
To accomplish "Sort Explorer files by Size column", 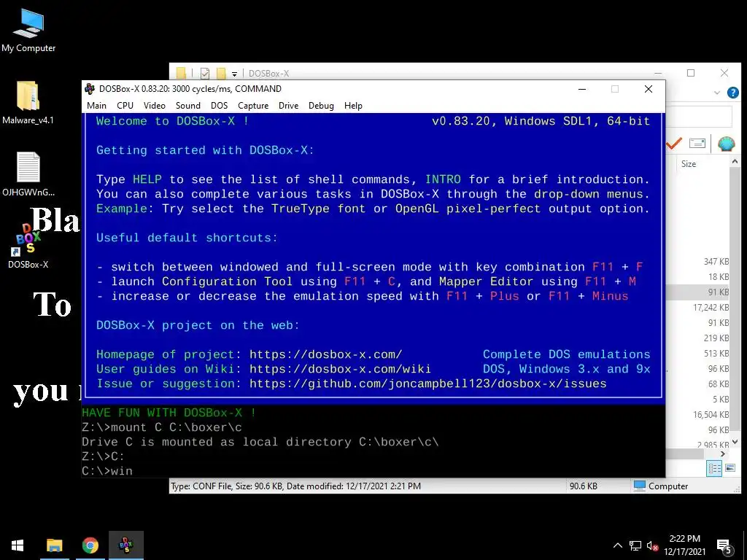I will pos(688,164).
